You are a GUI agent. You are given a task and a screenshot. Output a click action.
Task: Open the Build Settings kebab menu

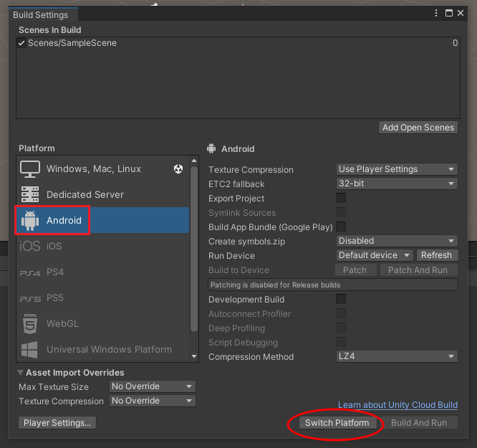coord(436,13)
